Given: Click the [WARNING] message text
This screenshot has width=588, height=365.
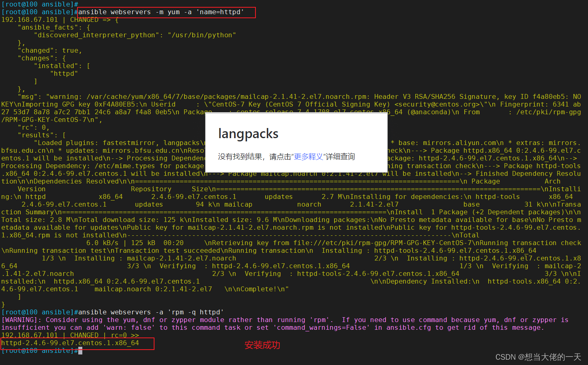Looking at the screenshot, I should pos(285,324).
